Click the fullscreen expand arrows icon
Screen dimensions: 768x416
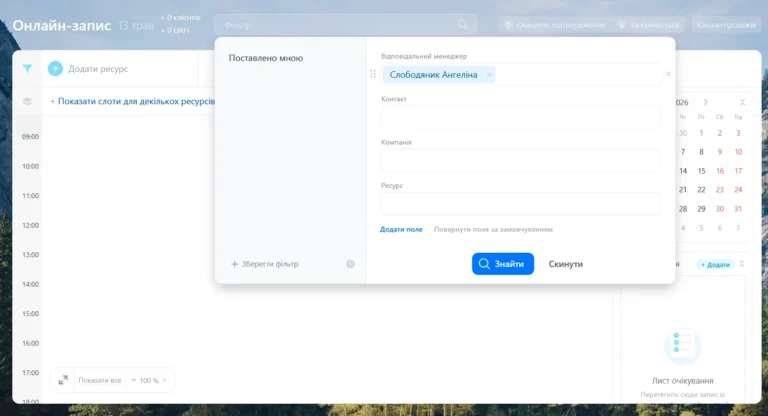tap(63, 380)
